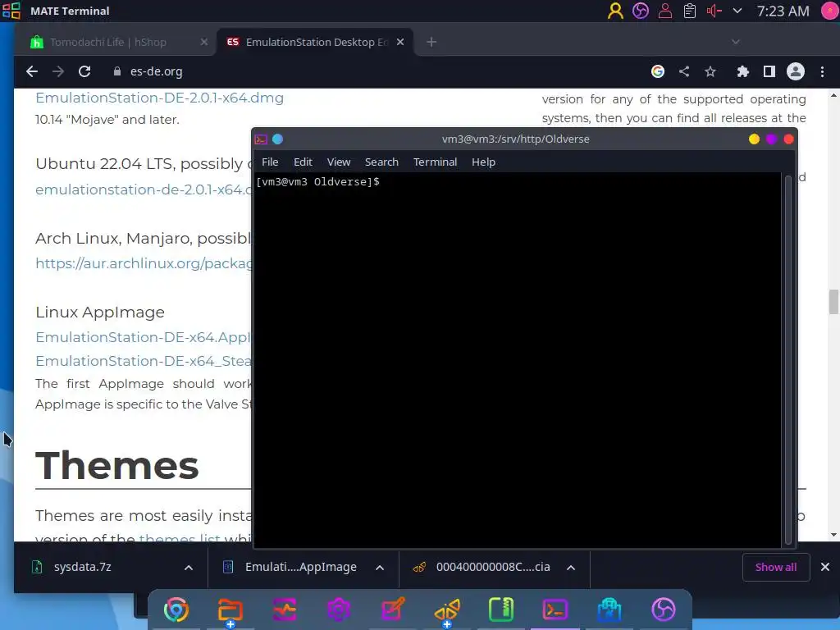Viewport: 840px width, 630px height.
Task: Open a new browser tab
Action: (431, 42)
